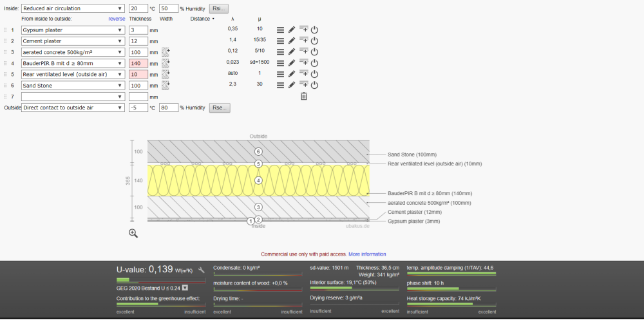Click the Interior surface temperature bar
This screenshot has width=644, height=320.
pos(354,288)
